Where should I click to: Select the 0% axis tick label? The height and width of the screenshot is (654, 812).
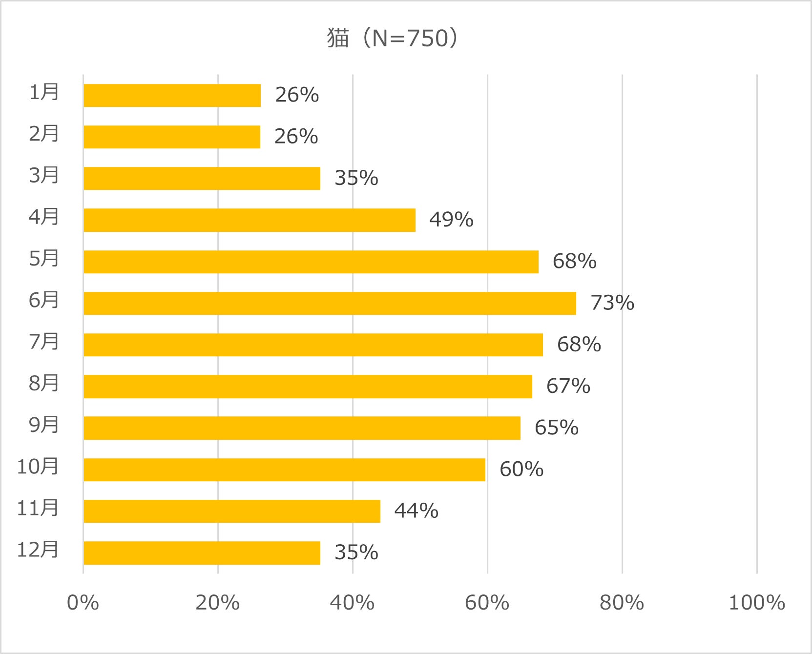click(x=83, y=603)
